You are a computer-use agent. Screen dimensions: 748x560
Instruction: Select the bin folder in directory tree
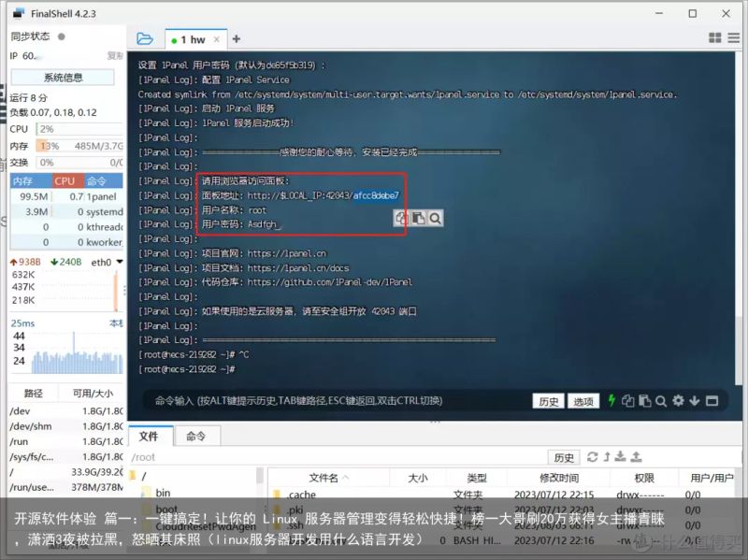point(163,493)
